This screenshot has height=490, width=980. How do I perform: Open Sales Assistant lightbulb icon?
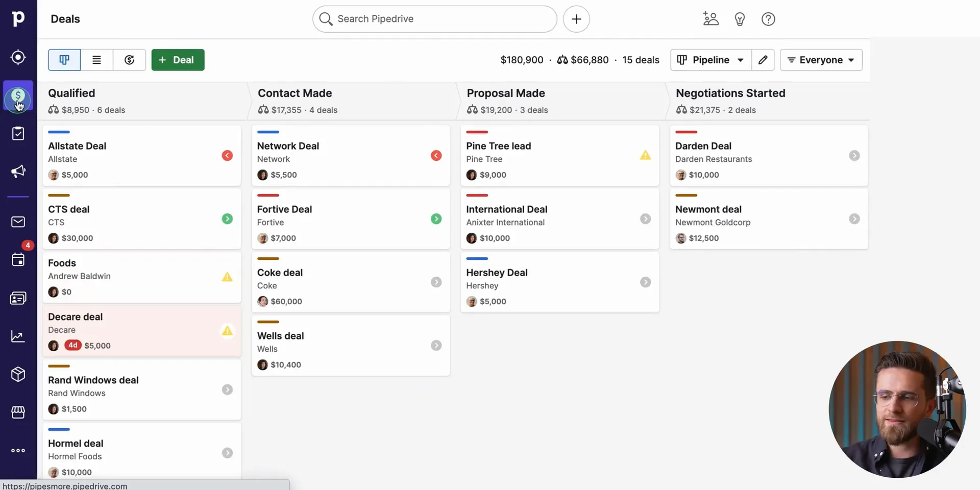tap(740, 19)
